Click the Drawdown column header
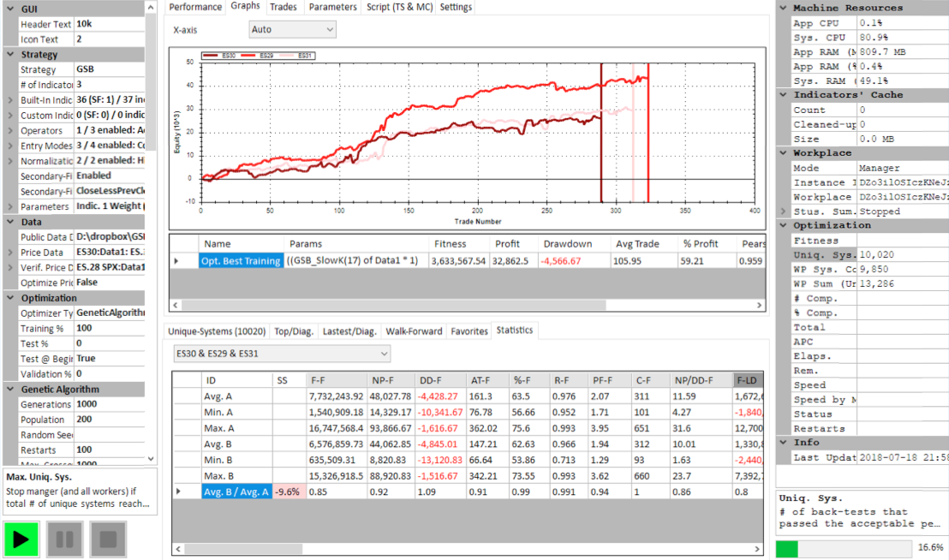949x560 pixels. coord(567,244)
